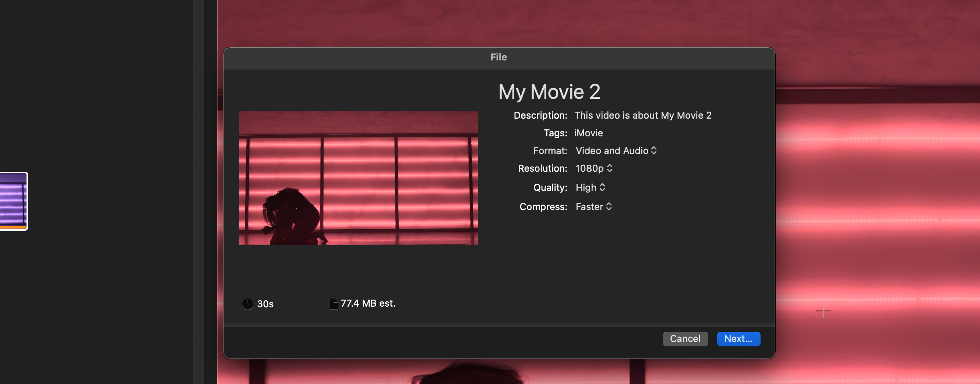The image size is (980, 384).
Task: Click the File title of the dialog
Action: coord(498,57)
